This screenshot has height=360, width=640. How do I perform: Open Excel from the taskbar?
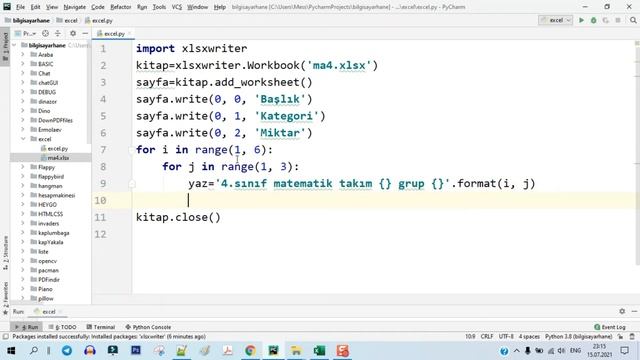tap(319, 350)
